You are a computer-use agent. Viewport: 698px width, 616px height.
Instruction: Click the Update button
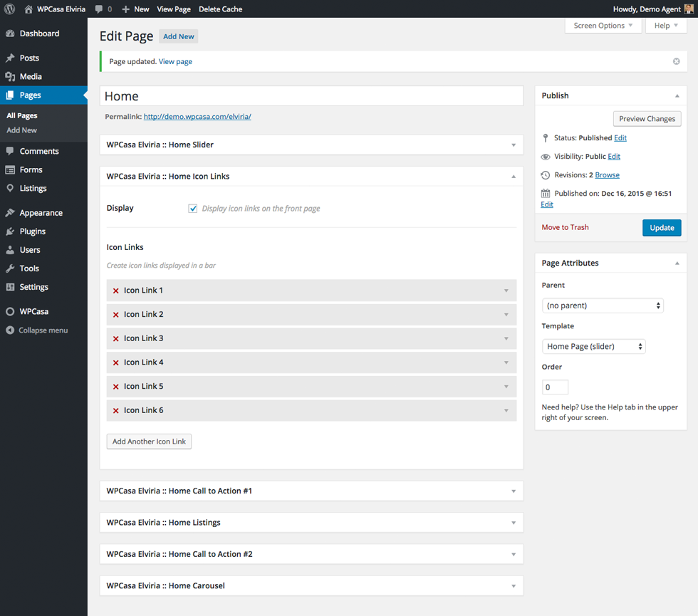pos(661,228)
